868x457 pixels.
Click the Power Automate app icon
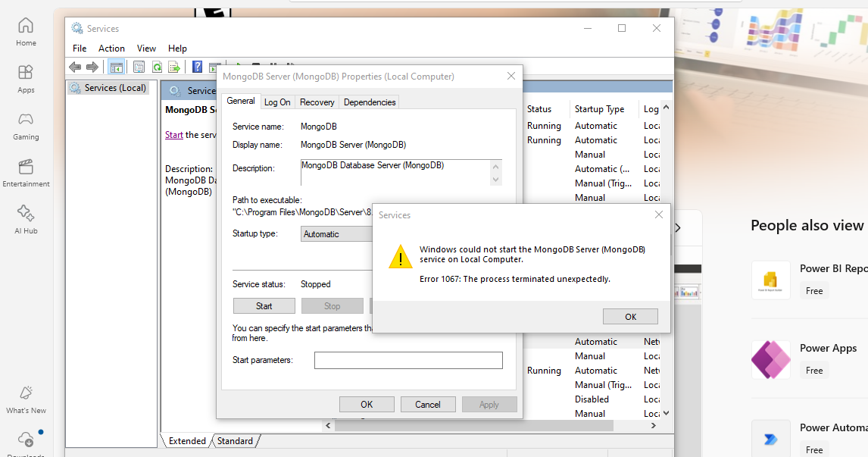pos(770,440)
